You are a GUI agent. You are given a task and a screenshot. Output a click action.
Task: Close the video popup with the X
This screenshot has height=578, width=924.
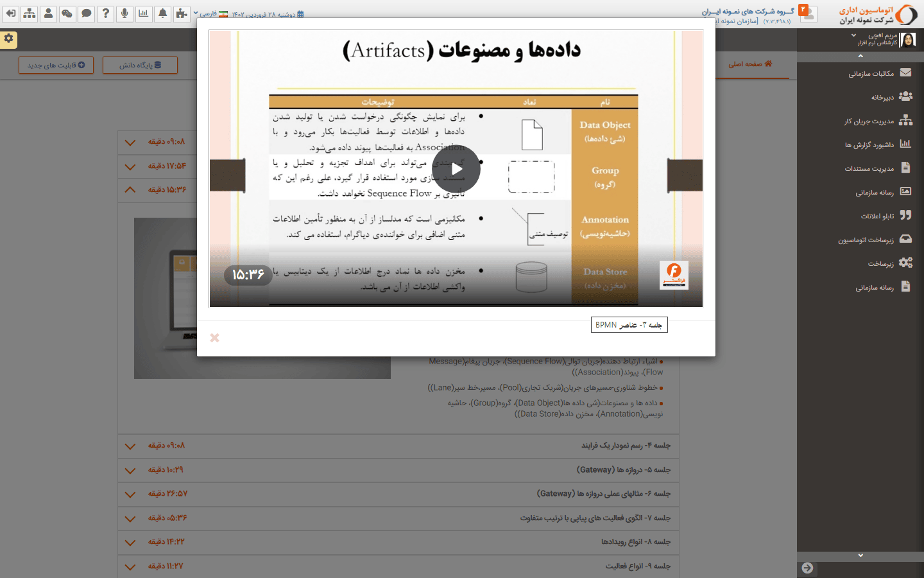214,338
